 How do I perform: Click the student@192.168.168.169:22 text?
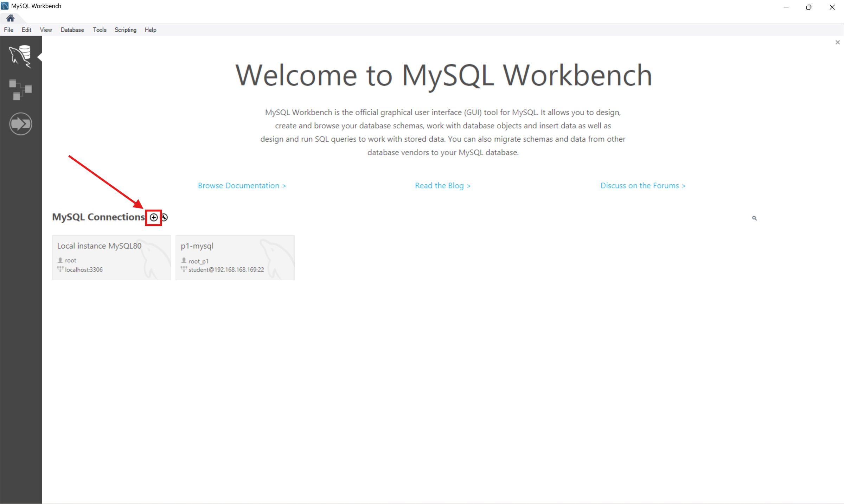[226, 270]
